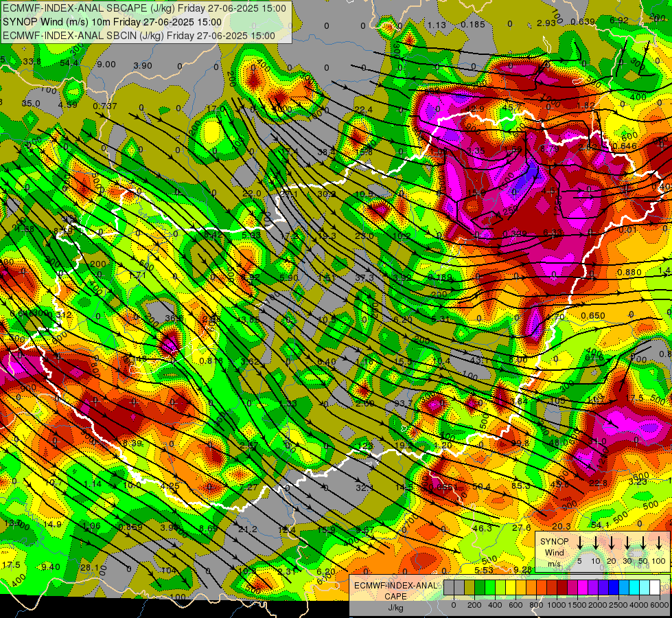Click the '0.185' value near the top
This screenshot has width=672, height=618.
(473, 25)
